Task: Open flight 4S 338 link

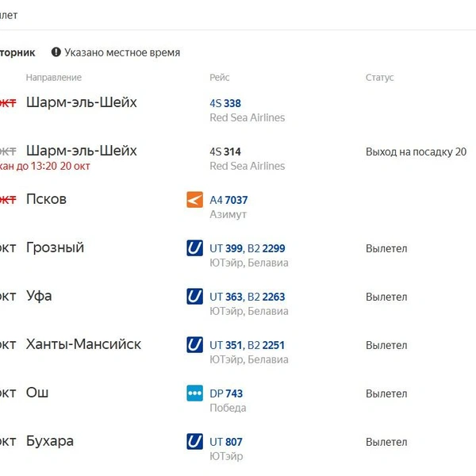Action: (x=225, y=103)
